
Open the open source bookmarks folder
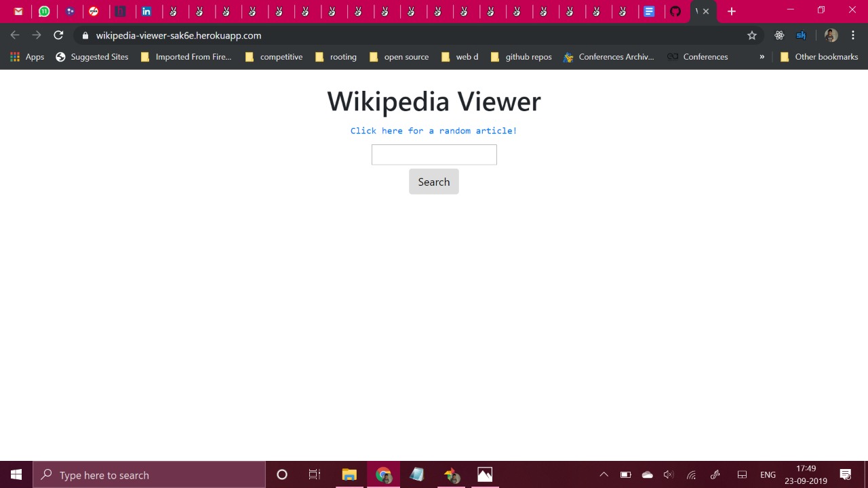pyautogui.click(x=399, y=57)
